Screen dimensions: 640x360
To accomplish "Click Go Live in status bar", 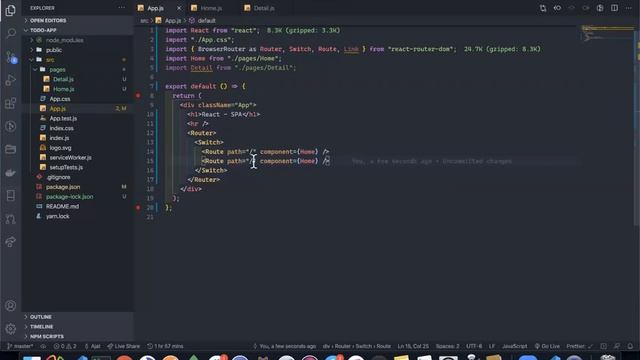I will point(547,346).
